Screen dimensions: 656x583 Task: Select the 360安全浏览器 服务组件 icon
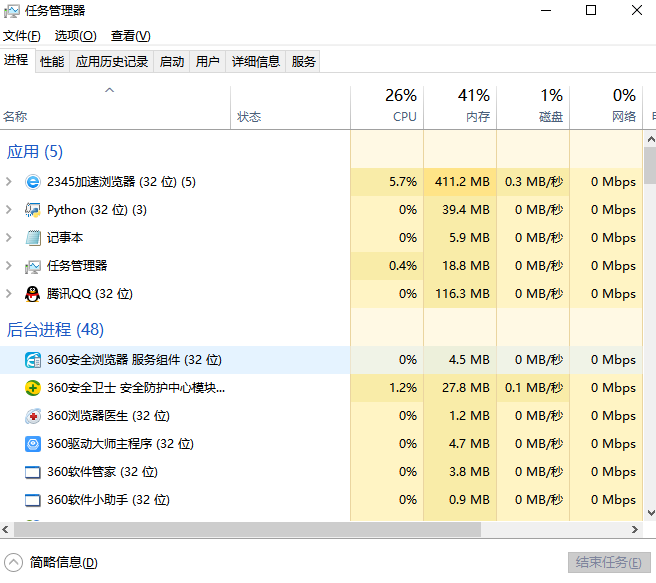tap(33, 360)
